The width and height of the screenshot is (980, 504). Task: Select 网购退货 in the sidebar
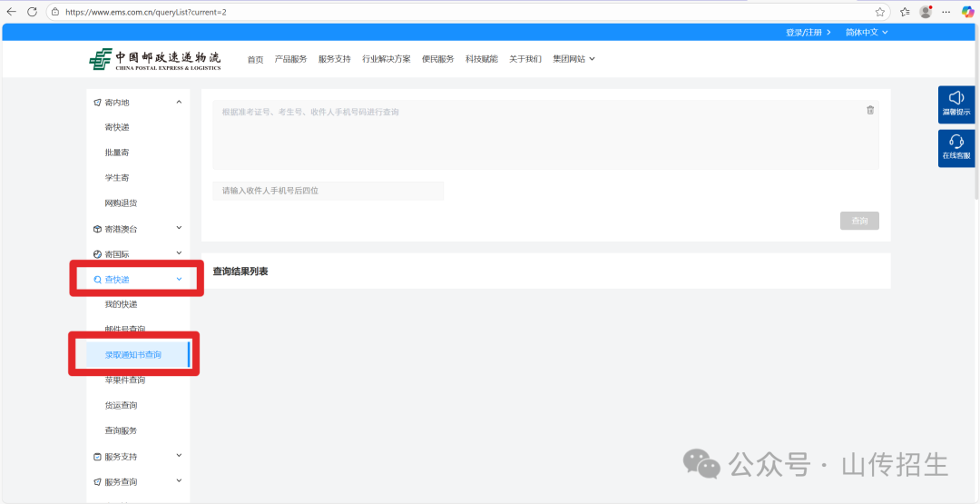coord(121,203)
